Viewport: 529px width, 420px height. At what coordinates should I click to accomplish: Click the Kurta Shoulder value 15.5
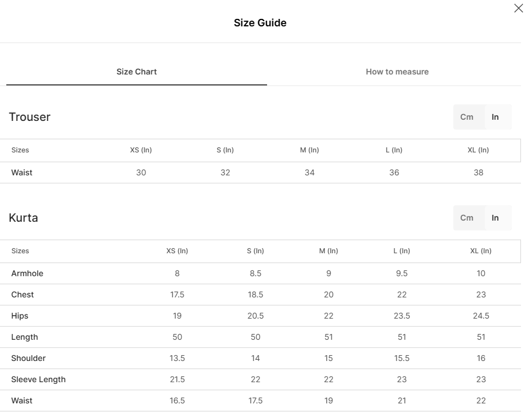coord(402,358)
